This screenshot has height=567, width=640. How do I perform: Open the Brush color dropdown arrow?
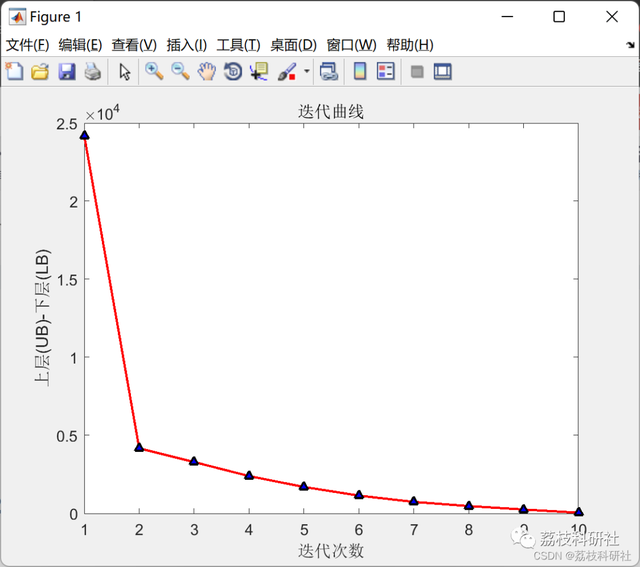pyautogui.click(x=307, y=71)
